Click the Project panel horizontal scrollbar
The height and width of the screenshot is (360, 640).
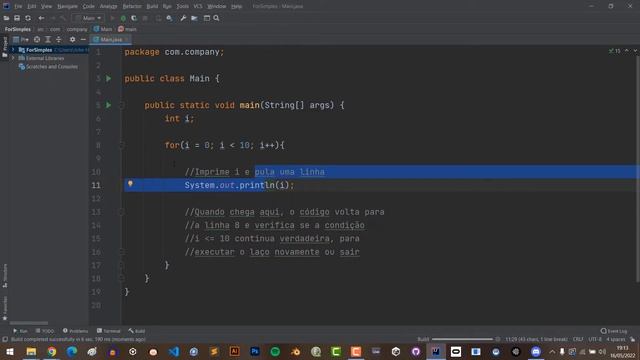click(29, 323)
